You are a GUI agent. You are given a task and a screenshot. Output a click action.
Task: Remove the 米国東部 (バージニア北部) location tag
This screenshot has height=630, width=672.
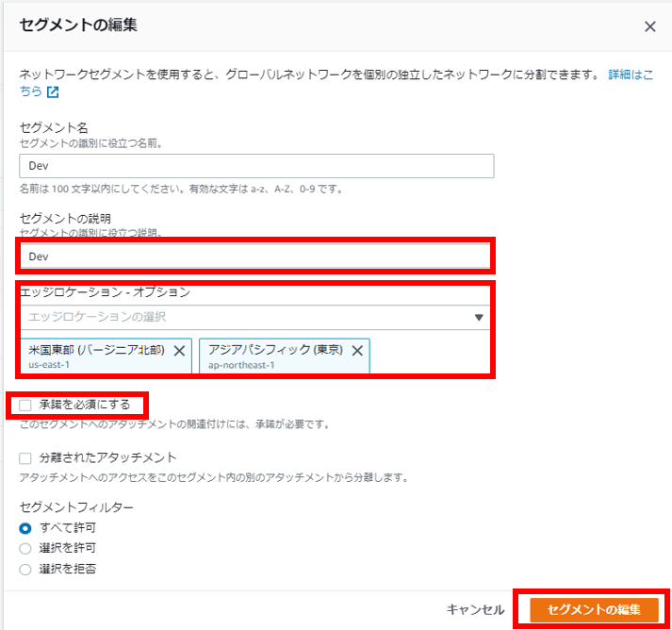tap(180, 351)
